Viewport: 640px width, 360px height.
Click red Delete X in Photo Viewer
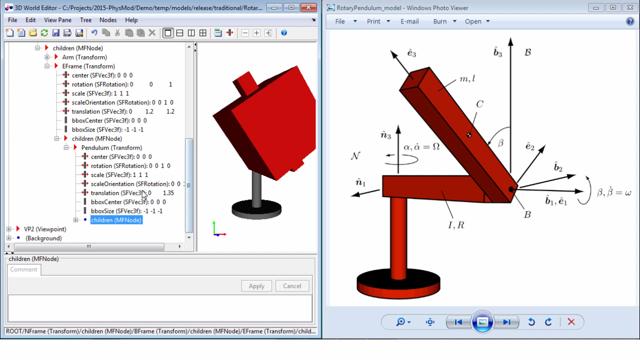click(571, 322)
